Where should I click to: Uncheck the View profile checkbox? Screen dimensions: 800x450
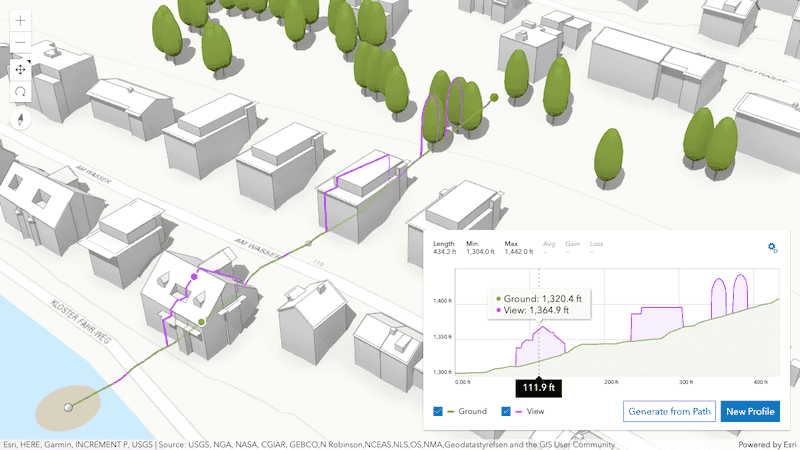[506, 411]
